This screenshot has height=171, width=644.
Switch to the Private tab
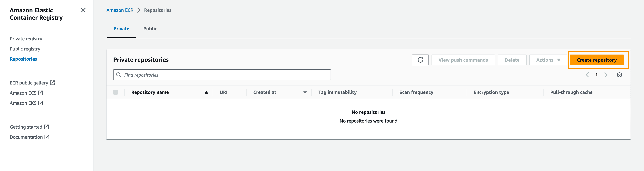tap(121, 29)
